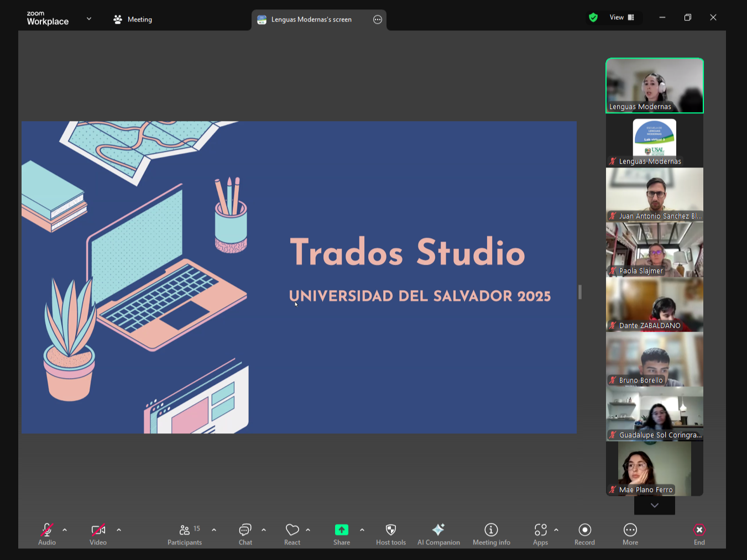Open the Participants panel
This screenshot has height=560, width=747.
tap(185, 533)
